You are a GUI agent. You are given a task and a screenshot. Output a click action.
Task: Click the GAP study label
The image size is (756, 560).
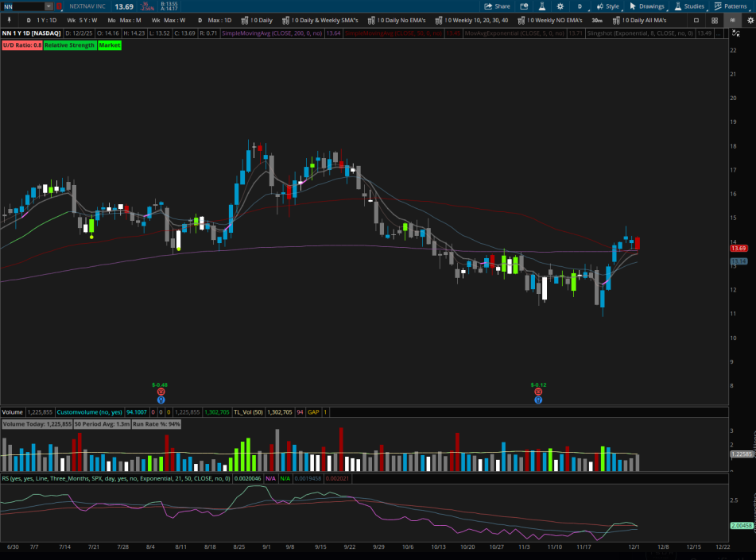pos(313,412)
